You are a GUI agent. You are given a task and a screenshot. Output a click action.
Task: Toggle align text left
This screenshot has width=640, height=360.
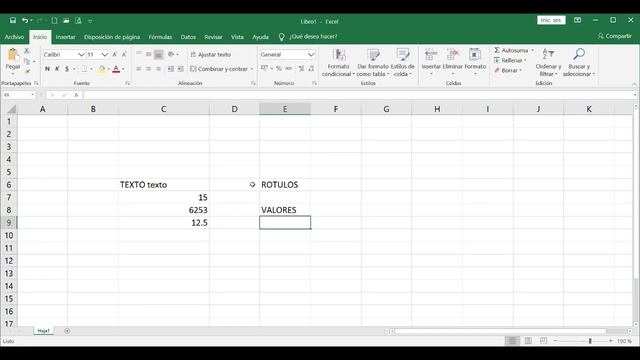[x=139, y=69]
